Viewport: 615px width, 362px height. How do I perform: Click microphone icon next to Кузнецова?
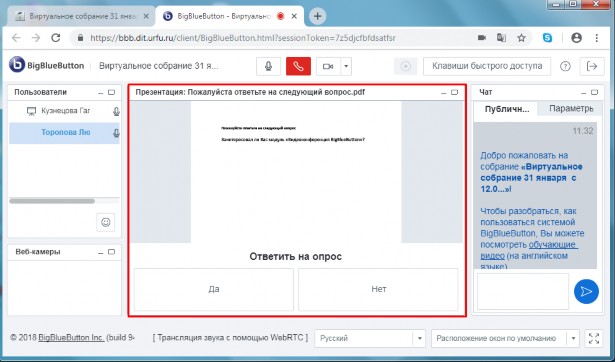click(116, 112)
